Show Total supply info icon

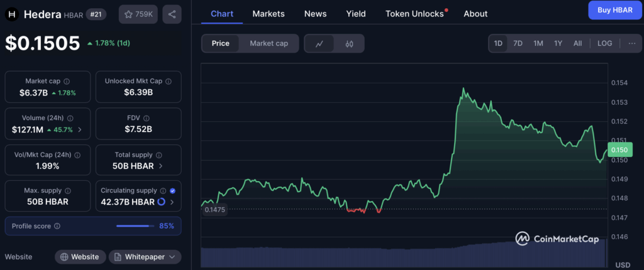tap(159, 155)
